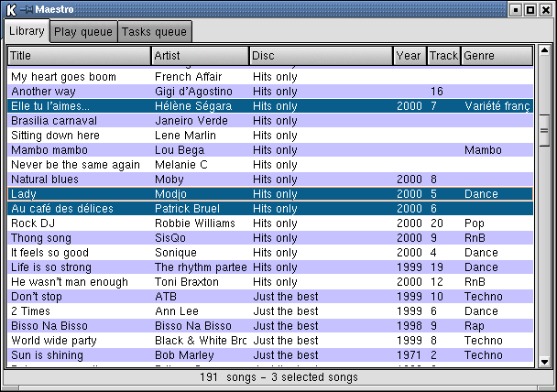
Task: Click the 'Mambo' genre cell
Action: click(483, 150)
